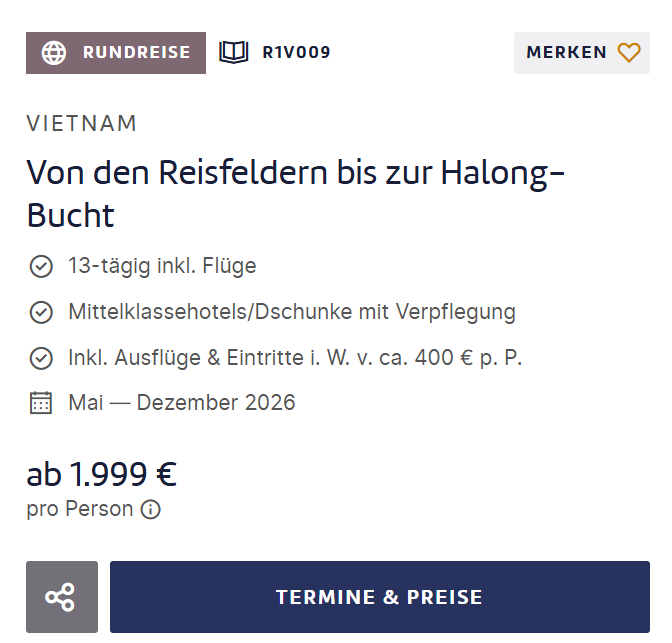Click the share icon button
The image size is (672, 643).
(x=61, y=597)
